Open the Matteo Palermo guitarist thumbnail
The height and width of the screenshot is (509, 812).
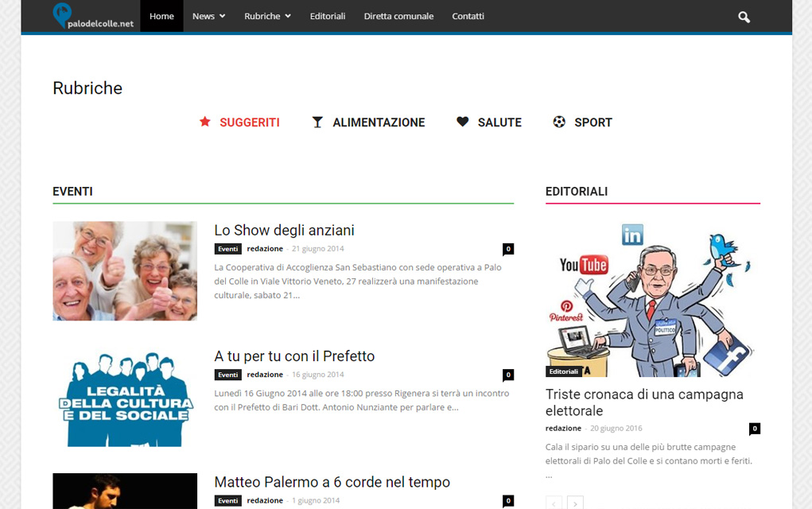click(125, 491)
